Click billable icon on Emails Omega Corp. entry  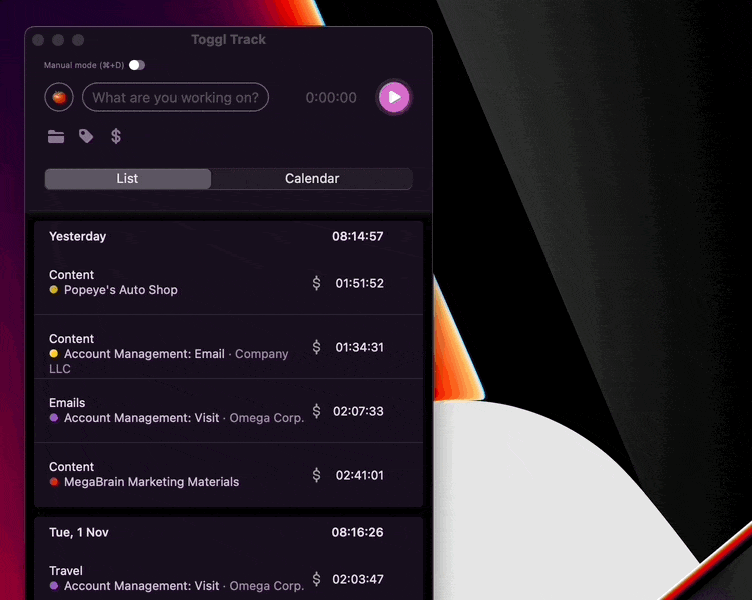pyautogui.click(x=317, y=411)
